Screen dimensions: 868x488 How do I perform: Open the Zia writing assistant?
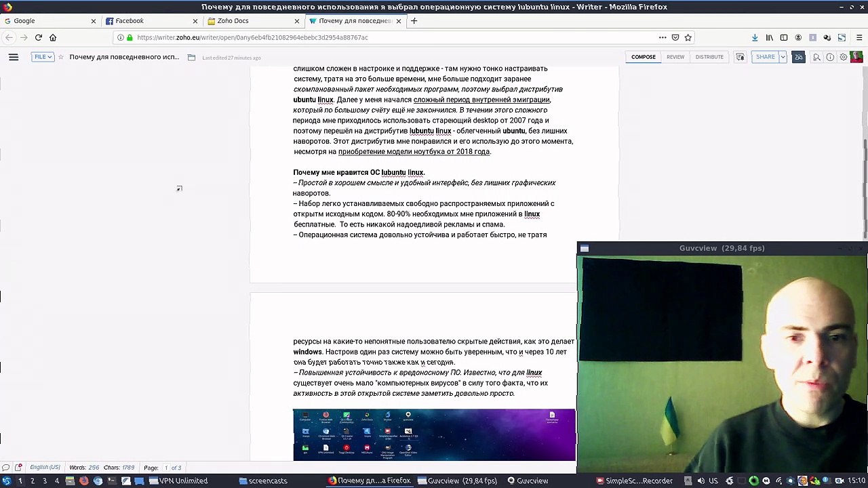798,57
